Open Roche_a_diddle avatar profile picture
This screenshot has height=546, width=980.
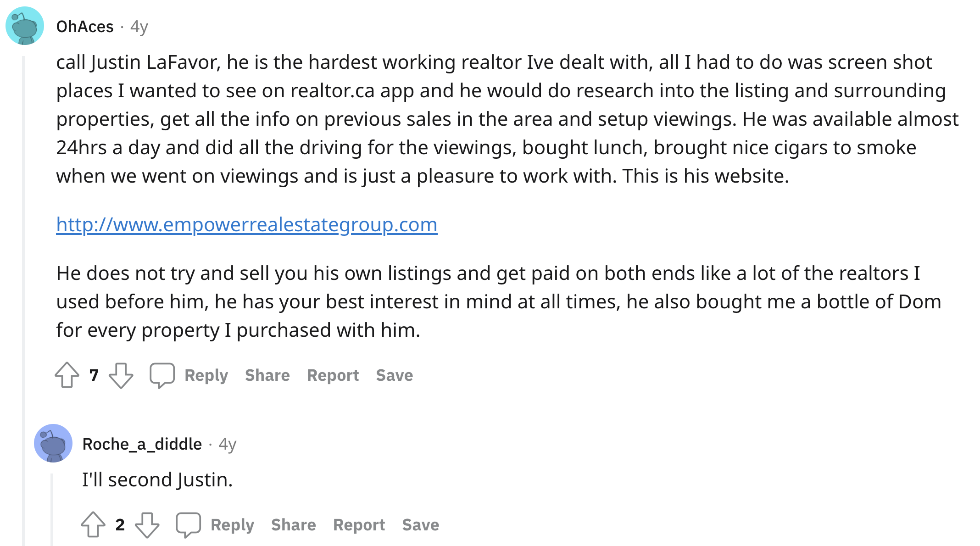pos(53,443)
